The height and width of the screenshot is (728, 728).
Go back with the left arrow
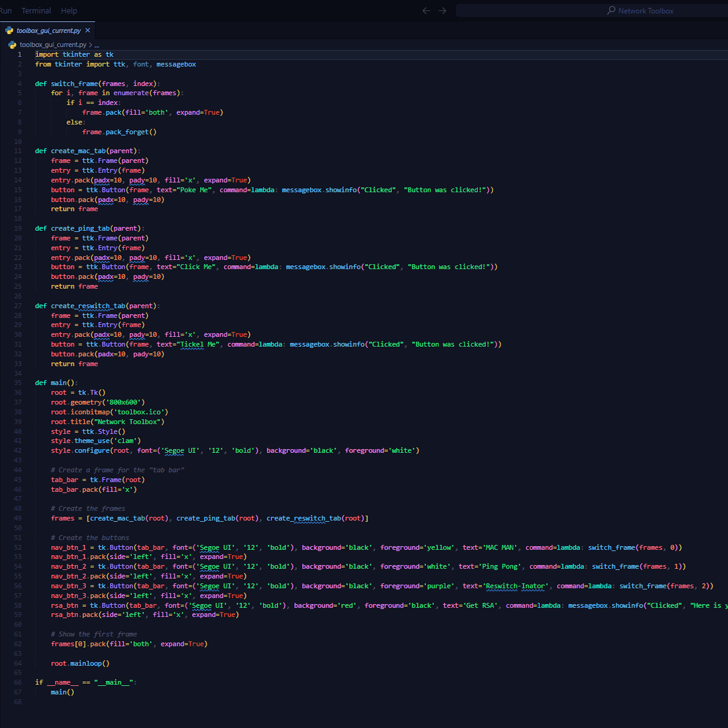[426, 10]
